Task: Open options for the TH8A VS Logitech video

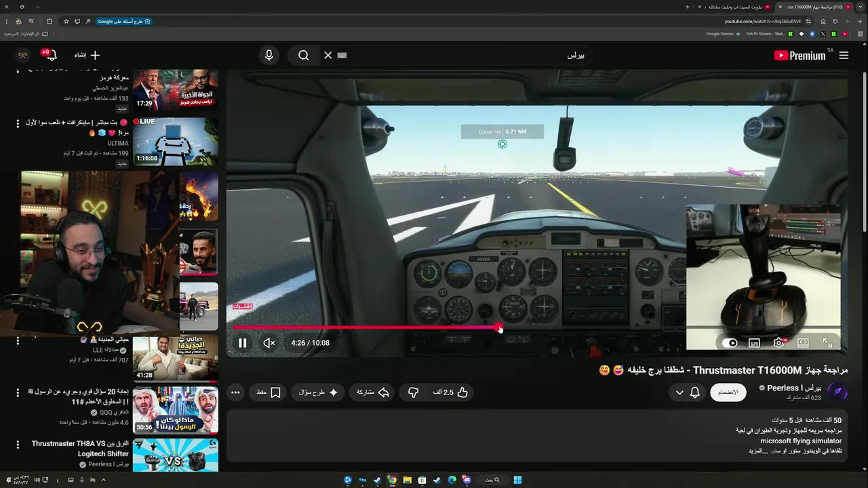Action: coord(18,445)
